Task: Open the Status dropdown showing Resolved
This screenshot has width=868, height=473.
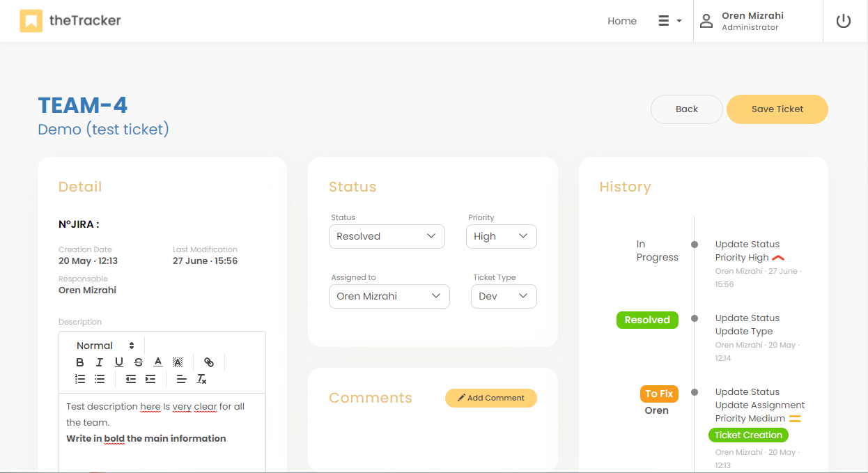Action: (387, 236)
